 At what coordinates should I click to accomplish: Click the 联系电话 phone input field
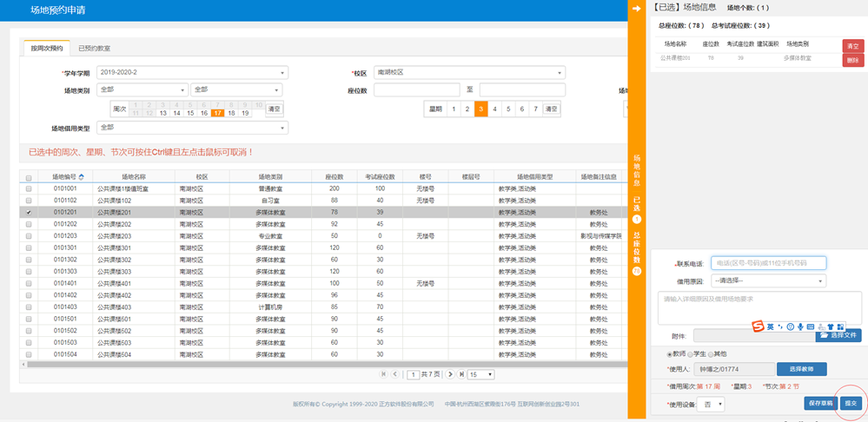768,263
